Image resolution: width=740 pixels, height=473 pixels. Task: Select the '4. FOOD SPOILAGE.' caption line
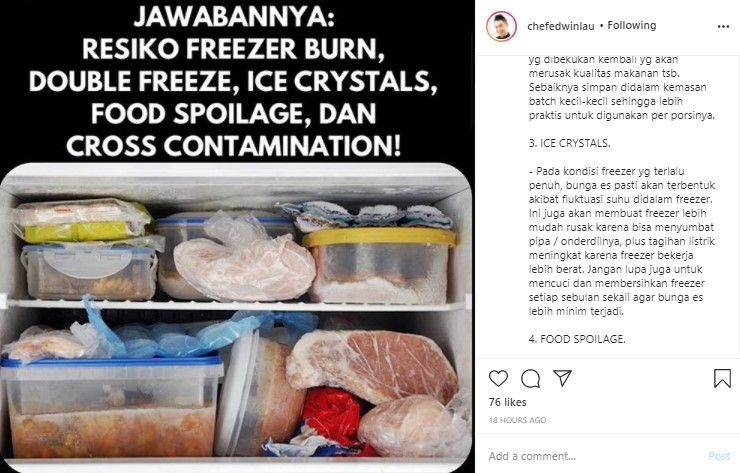pyautogui.click(x=577, y=339)
